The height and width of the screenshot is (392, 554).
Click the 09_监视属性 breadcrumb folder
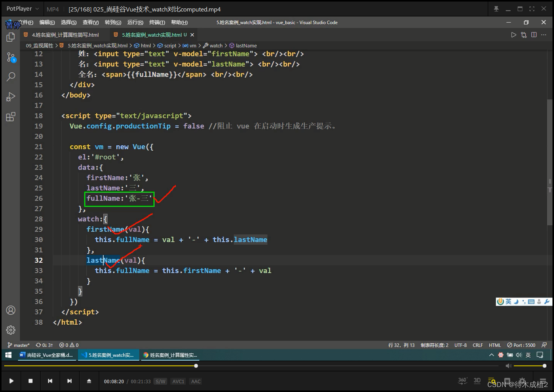[39, 46]
